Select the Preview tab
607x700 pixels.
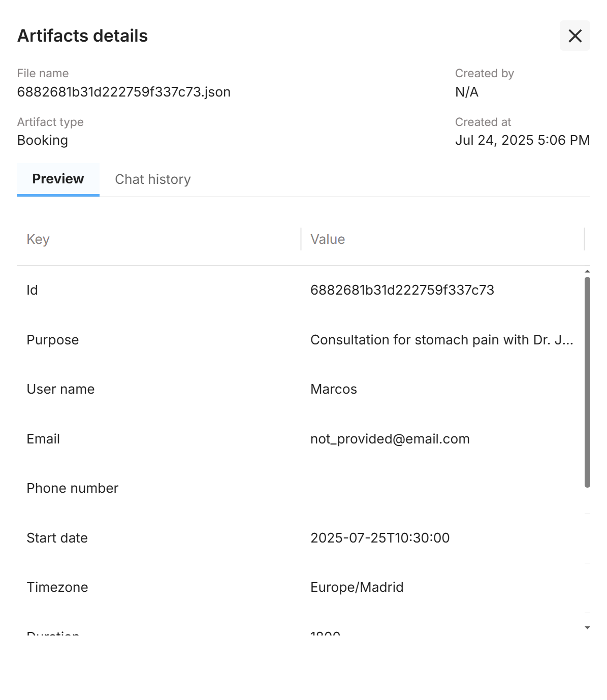[x=58, y=179]
